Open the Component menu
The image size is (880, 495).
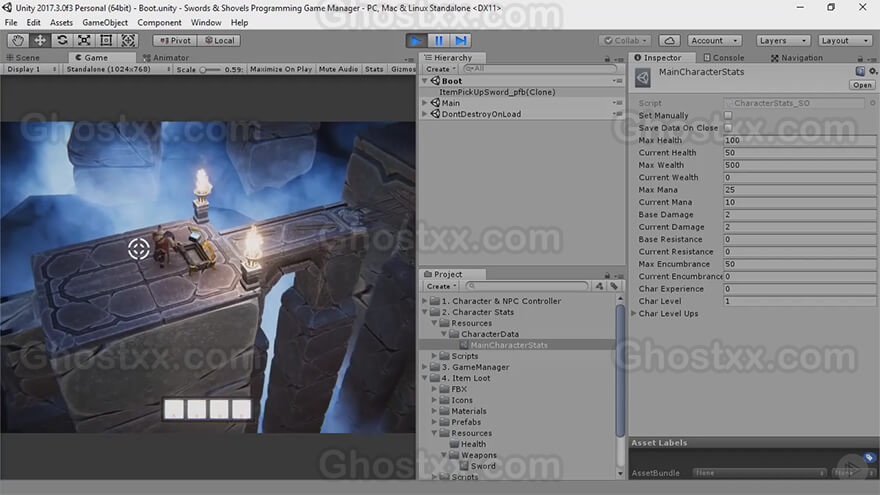coord(159,22)
